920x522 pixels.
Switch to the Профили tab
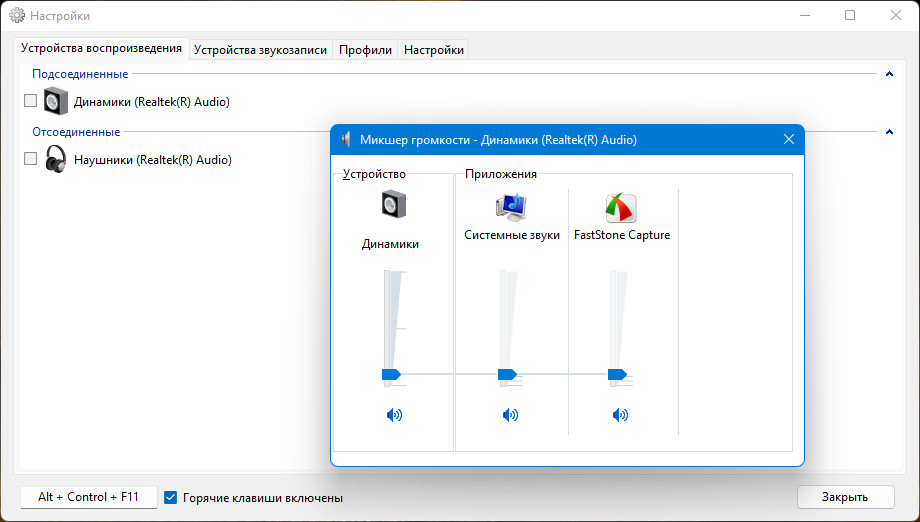click(365, 50)
